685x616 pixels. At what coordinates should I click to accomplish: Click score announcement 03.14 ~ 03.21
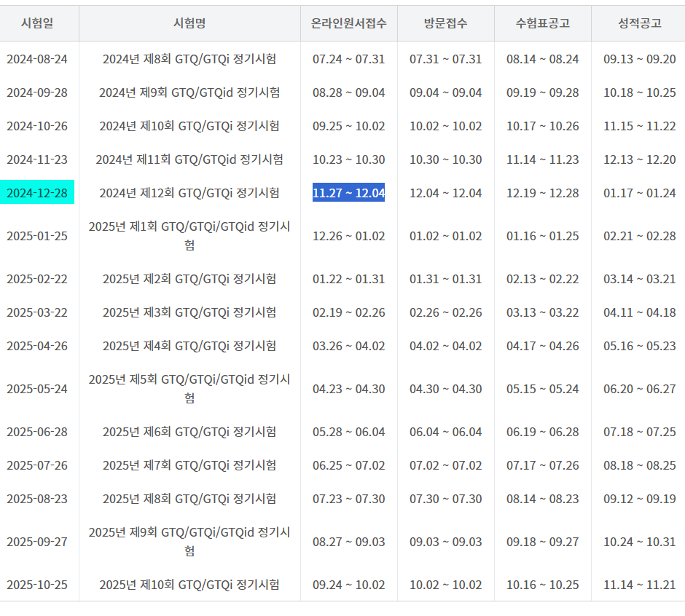(x=640, y=279)
